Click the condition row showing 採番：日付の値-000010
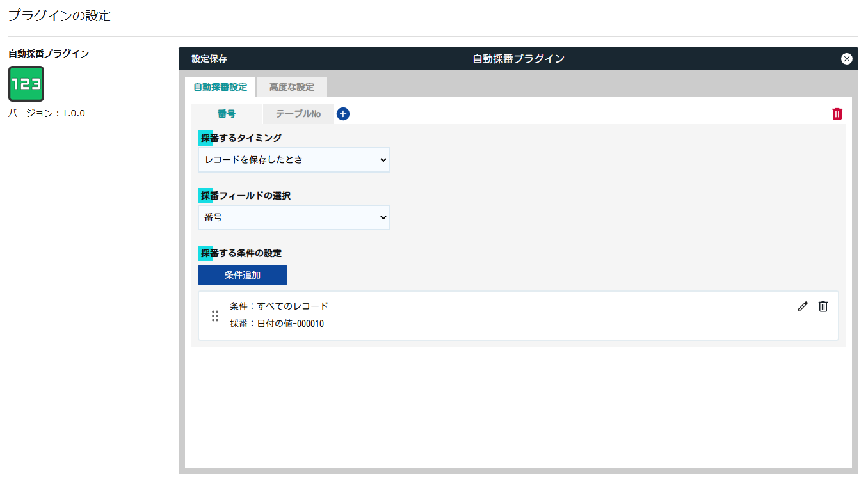 coord(277,323)
